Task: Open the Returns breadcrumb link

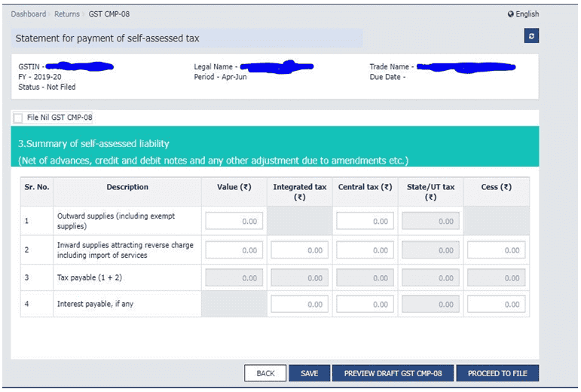Action: point(66,14)
